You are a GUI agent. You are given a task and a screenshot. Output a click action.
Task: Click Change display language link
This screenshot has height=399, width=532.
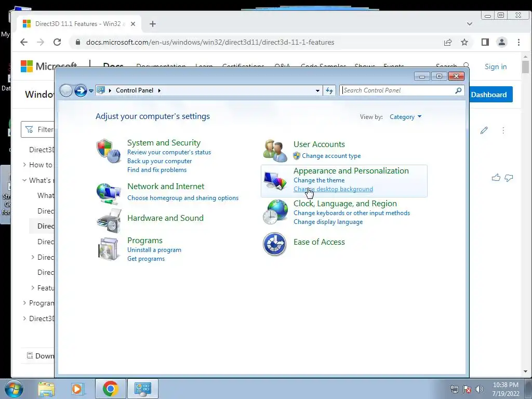coord(328,222)
